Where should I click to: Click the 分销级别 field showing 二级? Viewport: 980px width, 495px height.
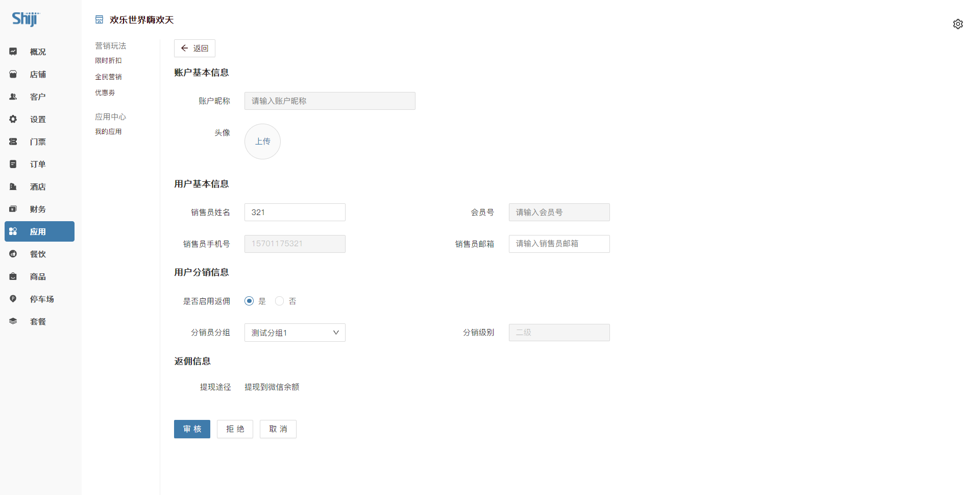coord(559,333)
